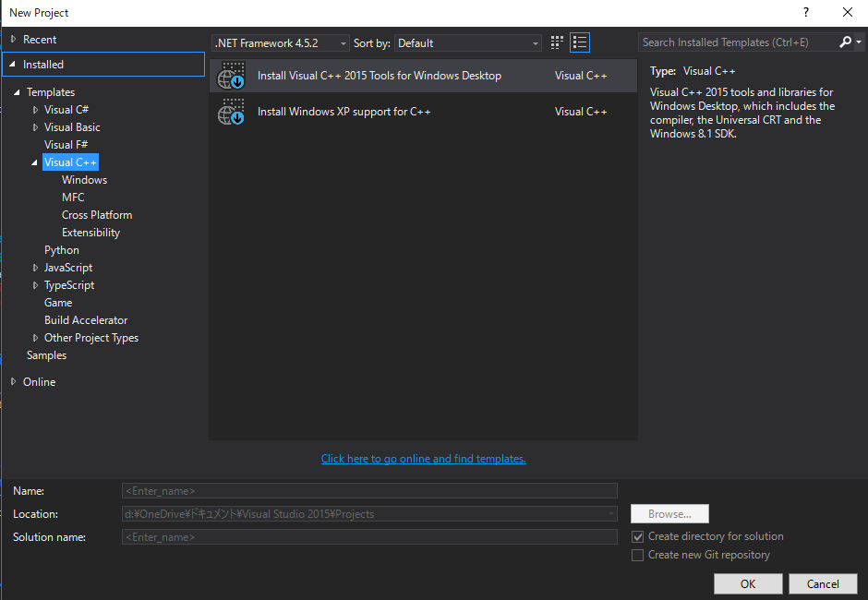Click the search magnifier icon
The height and width of the screenshot is (600, 868).
[x=845, y=42]
